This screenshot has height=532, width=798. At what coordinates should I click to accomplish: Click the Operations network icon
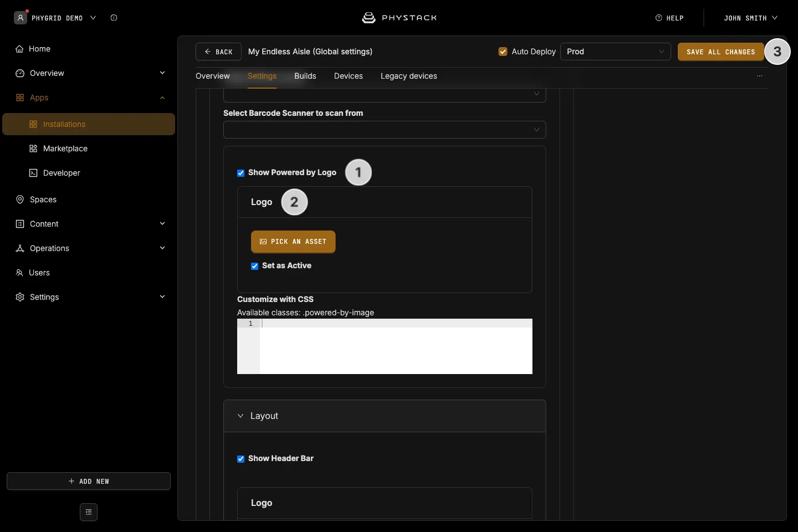[20, 248]
